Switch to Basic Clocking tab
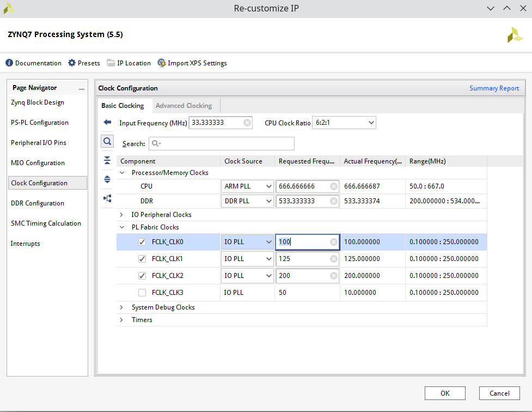 click(123, 106)
